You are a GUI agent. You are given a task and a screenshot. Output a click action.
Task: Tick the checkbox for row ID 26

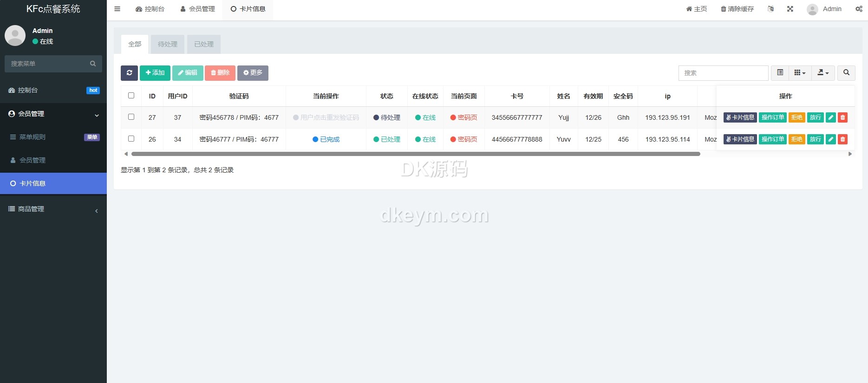(x=131, y=139)
